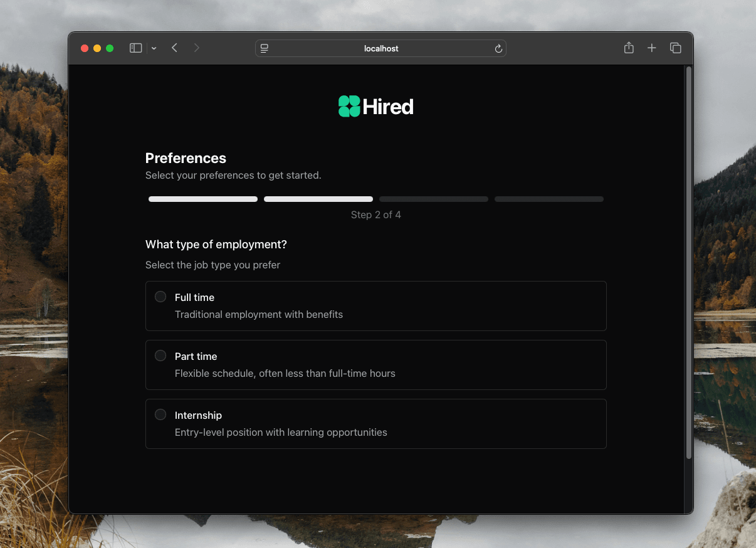
Task: Open the sidebar options chevron
Action: point(154,48)
